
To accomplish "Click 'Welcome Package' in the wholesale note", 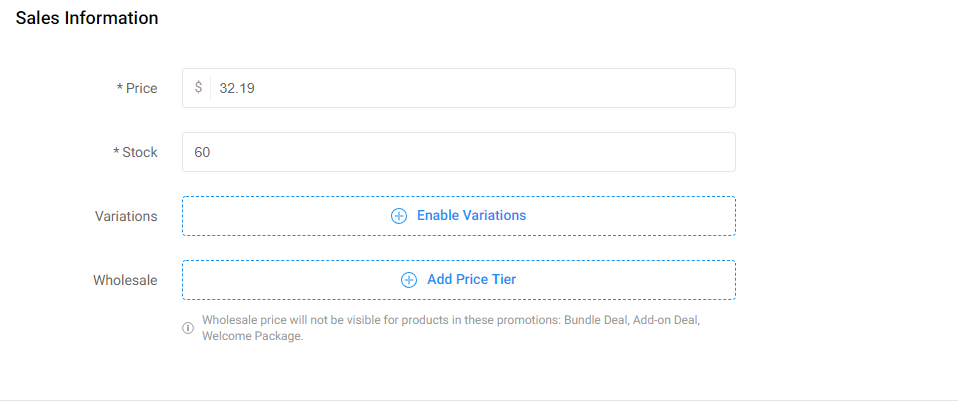I will 251,336.
